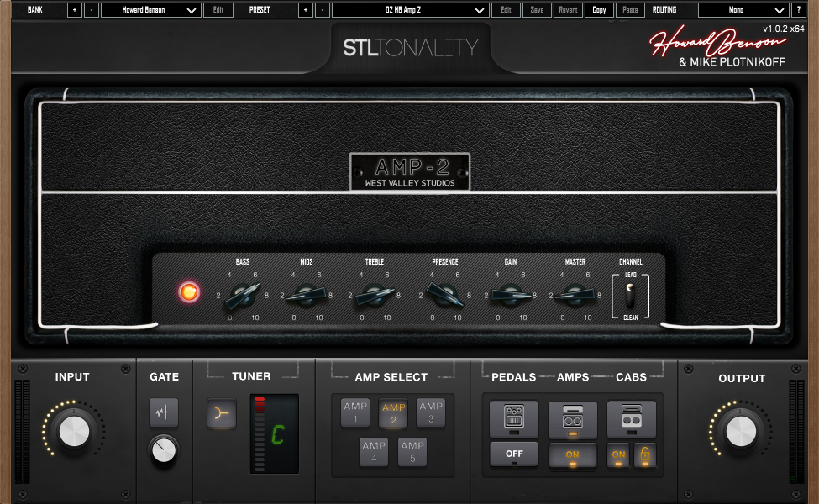The image size is (819, 504).
Task: Click the STL Tonality logo
Action: (x=411, y=48)
